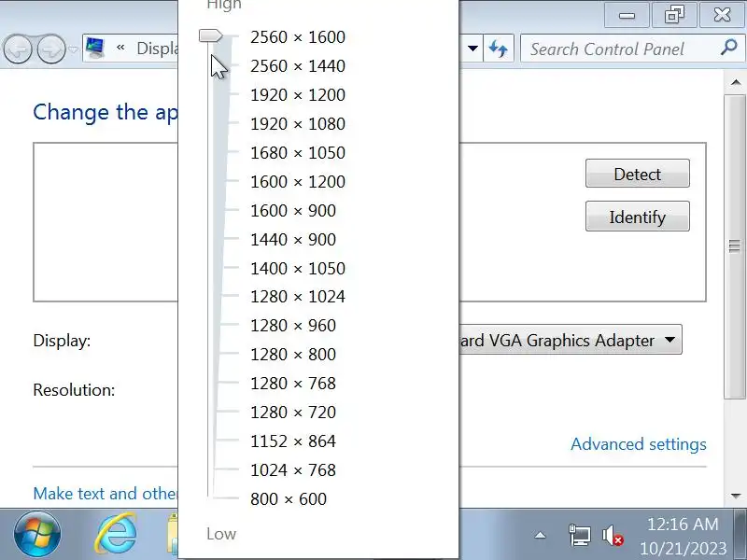Show hidden tray icons arrow

click(x=540, y=536)
